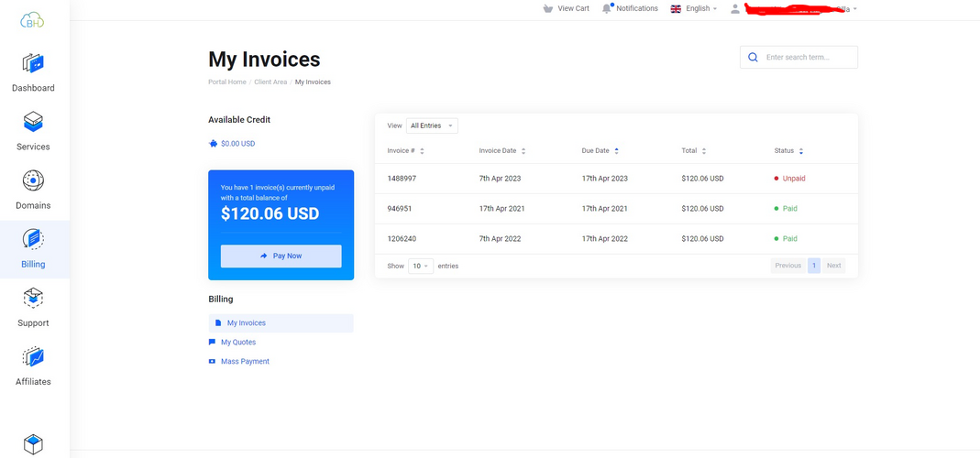Click the piggy bank credit icon
This screenshot has height=458, width=980.
point(213,144)
